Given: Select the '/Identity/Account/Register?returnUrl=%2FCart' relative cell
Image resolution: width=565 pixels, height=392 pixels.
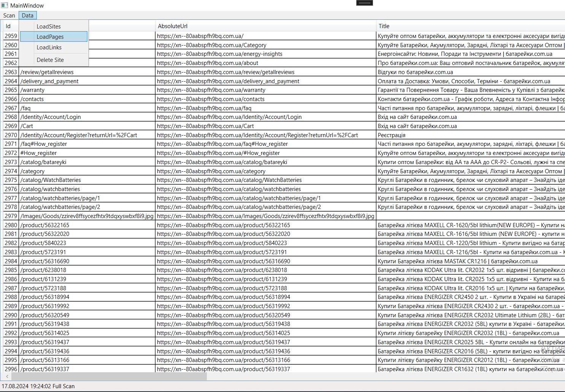Looking at the screenshot, I should coord(87,135).
